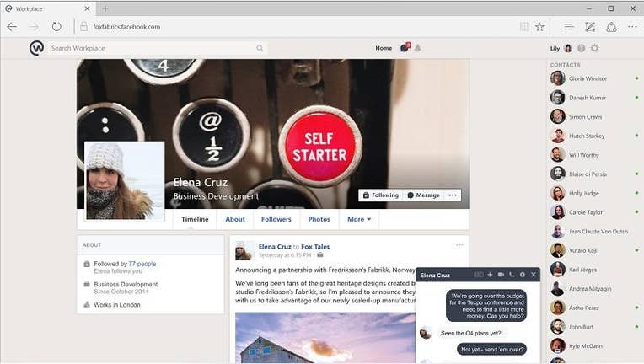The image size is (644, 364).
Task: Click Elena Cruz post author link
Action: [x=275, y=247]
